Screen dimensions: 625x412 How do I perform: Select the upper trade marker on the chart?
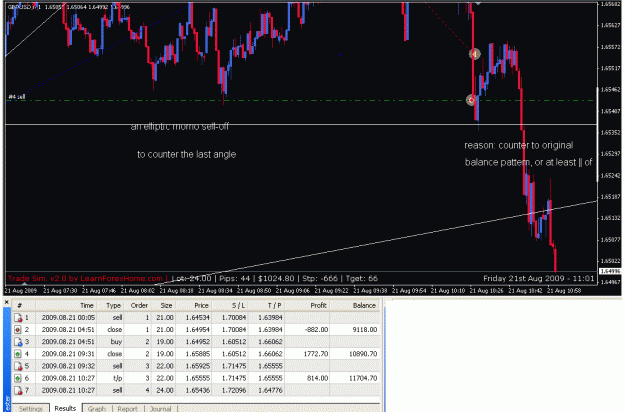click(474, 54)
